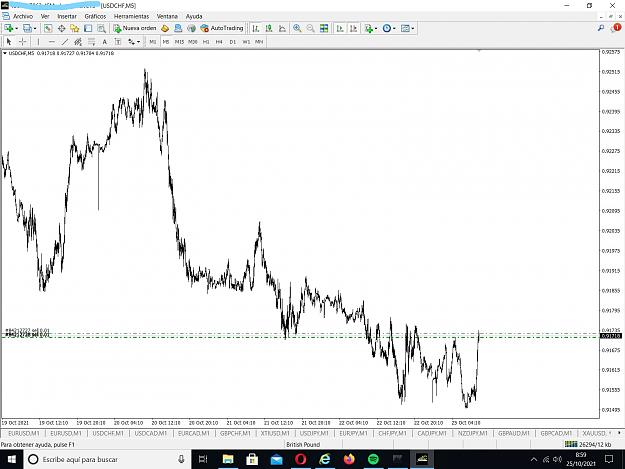Image resolution: width=625 pixels, height=469 pixels.
Task: Select the cursor arrow tool
Action: [9, 41]
